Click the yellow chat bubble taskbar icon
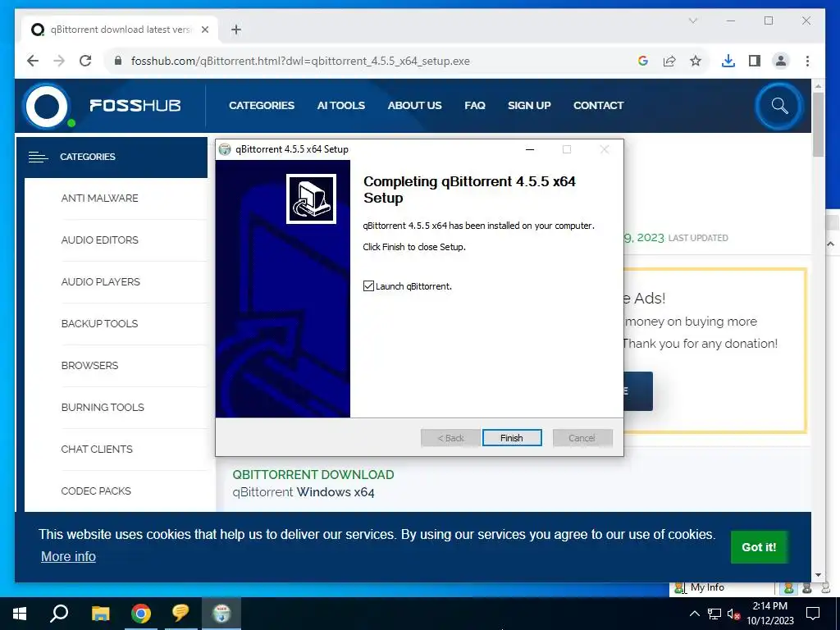 (x=180, y=614)
